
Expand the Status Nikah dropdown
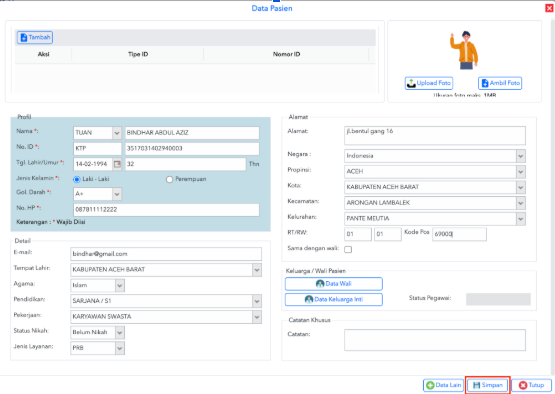(x=120, y=332)
